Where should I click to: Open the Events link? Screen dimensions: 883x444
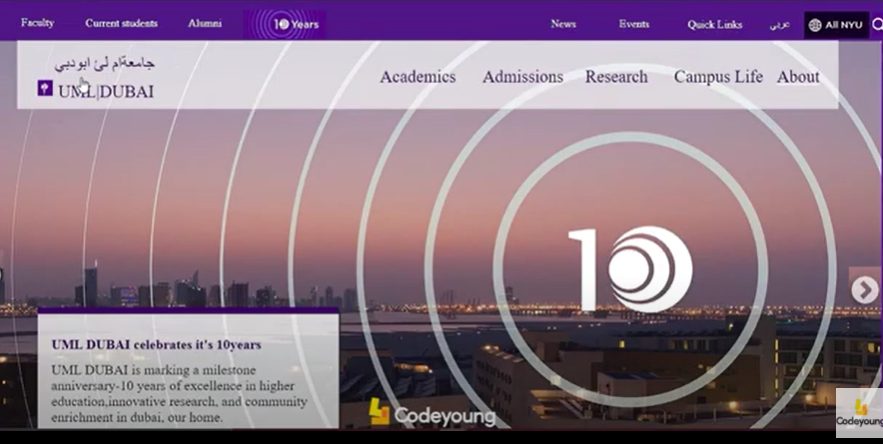[634, 24]
